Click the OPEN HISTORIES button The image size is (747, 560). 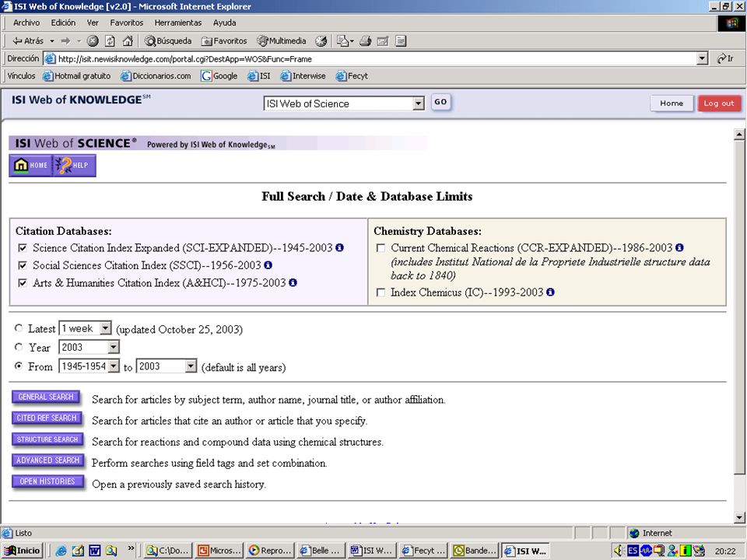pyautogui.click(x=47, y=481)
